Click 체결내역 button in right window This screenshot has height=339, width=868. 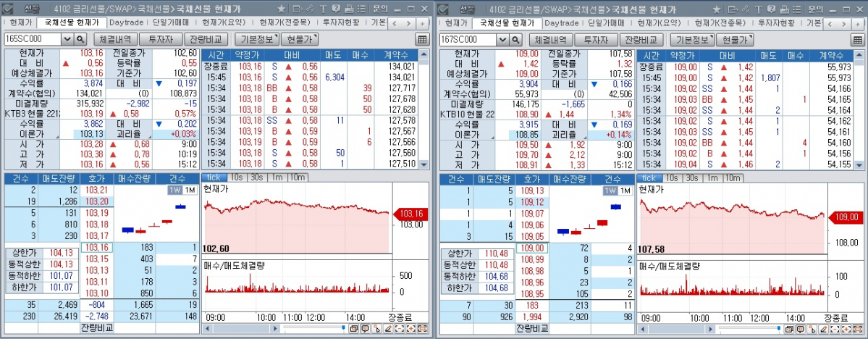click(x=550, y=39)
